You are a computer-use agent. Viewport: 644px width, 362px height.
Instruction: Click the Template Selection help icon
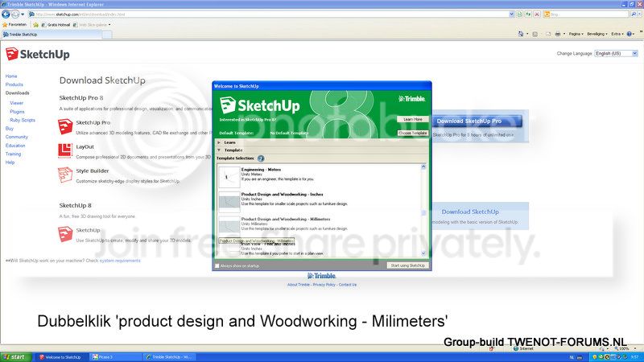click(261, 158)
